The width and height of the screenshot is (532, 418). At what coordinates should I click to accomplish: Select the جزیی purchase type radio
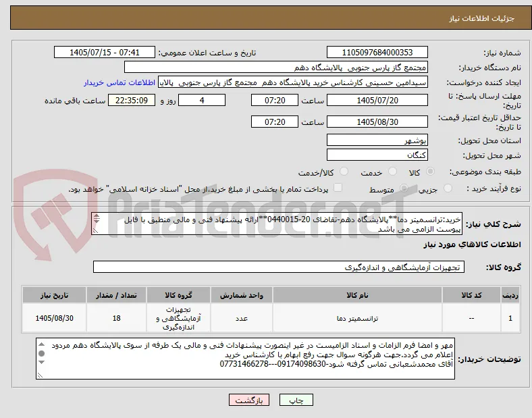(448, 188)
